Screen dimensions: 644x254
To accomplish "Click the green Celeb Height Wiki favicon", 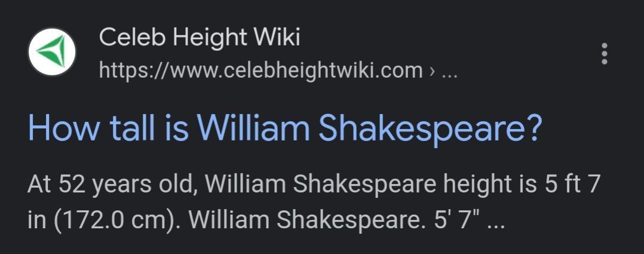I will pos(52,52).
